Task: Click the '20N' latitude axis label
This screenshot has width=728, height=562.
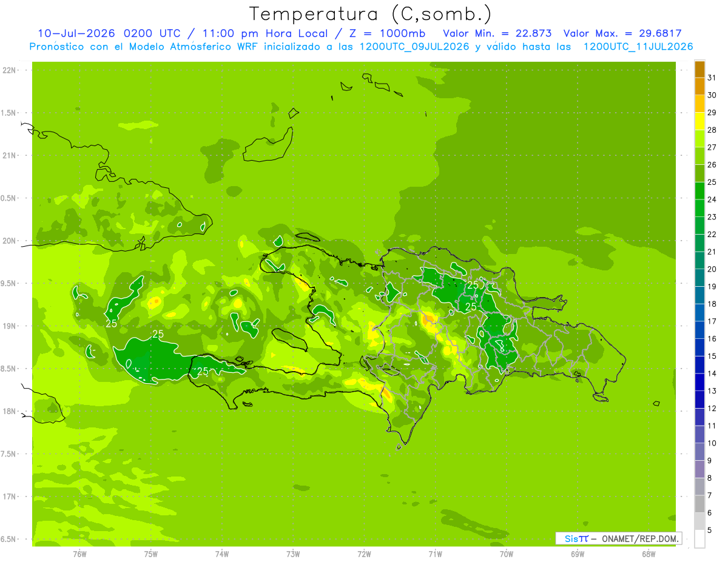Action: coord(9,241)
